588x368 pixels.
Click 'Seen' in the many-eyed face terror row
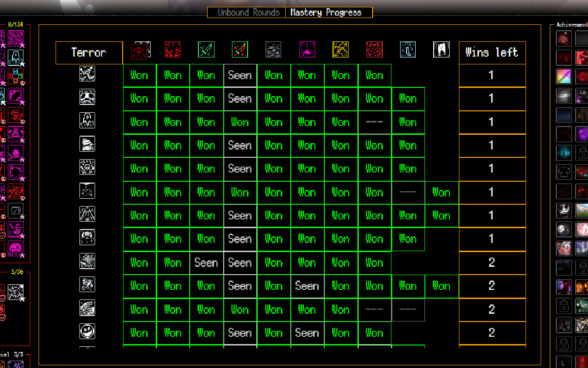point(240,169)
